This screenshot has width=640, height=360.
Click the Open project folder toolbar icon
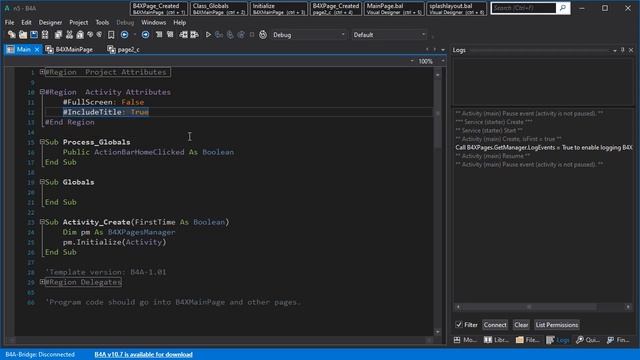click(23, 35)
